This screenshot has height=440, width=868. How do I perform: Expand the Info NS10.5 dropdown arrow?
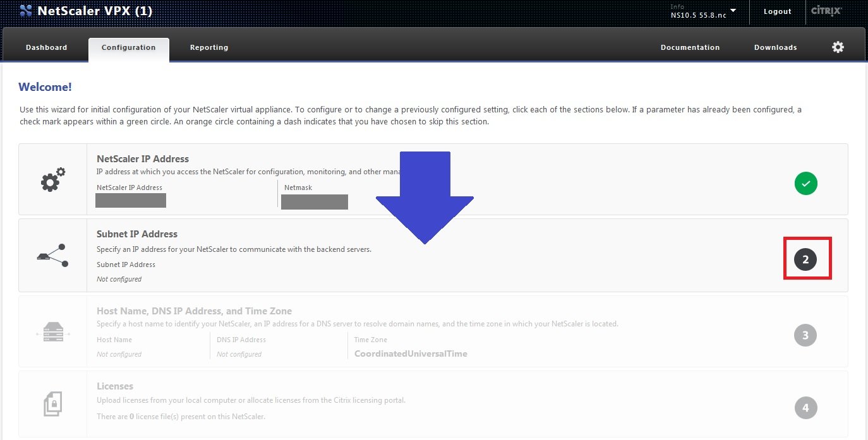pyautogui.click(x=733, y=11)
